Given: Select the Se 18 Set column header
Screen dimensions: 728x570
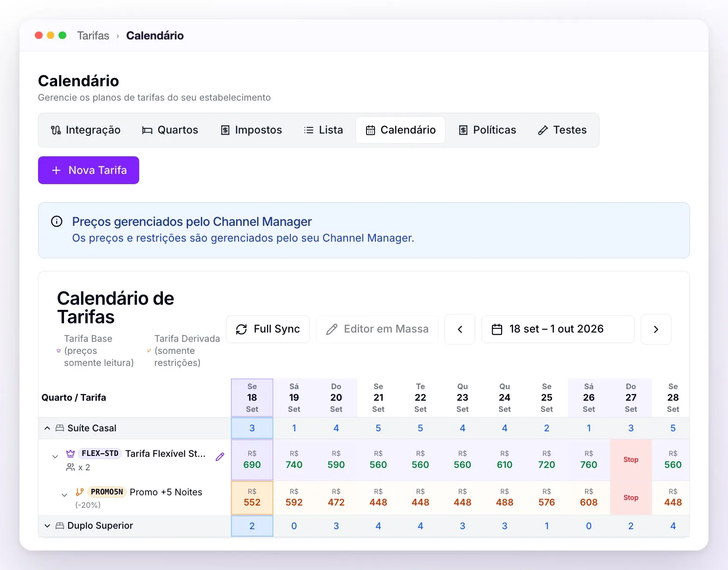Looking at the screenshot, I should click(252, 398).
